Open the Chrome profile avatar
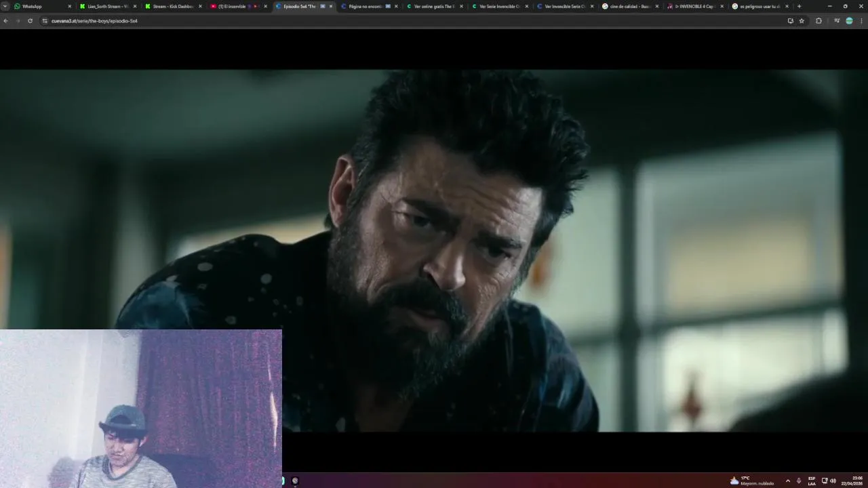 849,21
